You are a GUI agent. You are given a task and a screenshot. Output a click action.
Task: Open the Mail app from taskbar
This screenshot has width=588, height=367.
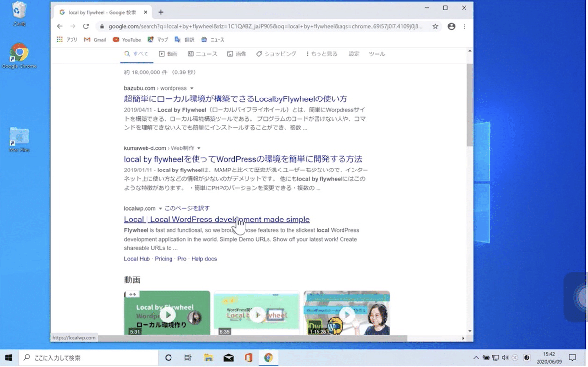coord(228,358)
